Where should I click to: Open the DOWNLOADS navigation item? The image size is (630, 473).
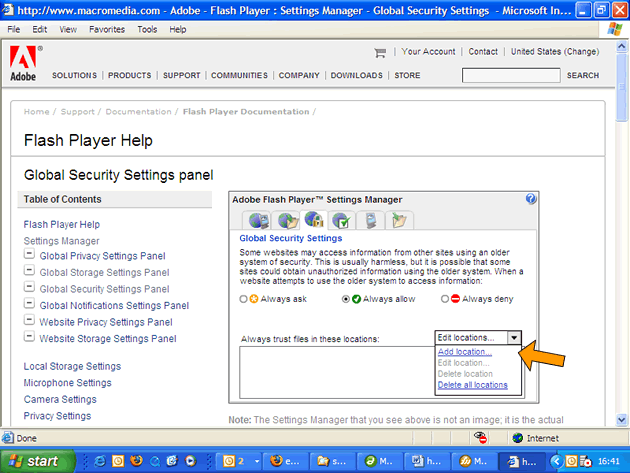tap(356, 76)
